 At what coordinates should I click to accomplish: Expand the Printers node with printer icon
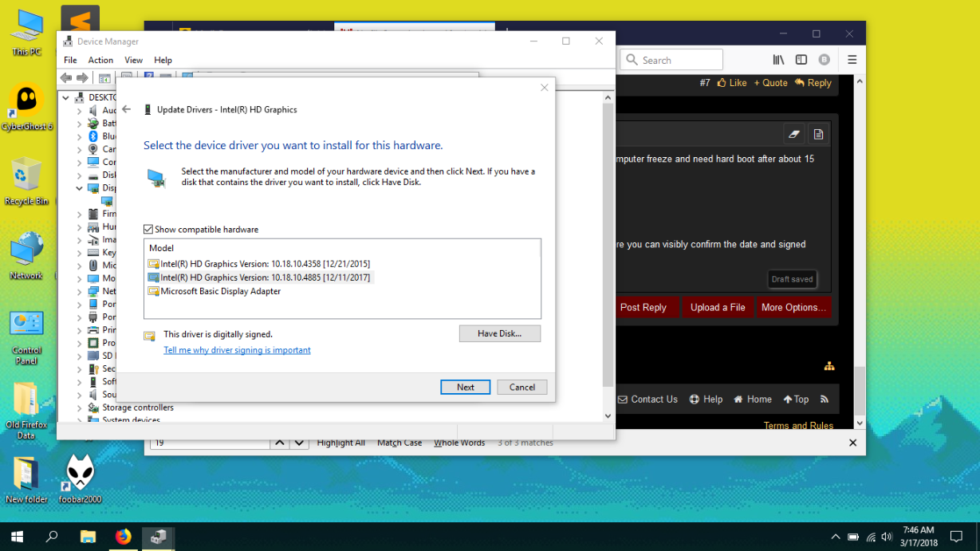click(x=79, y=330)
